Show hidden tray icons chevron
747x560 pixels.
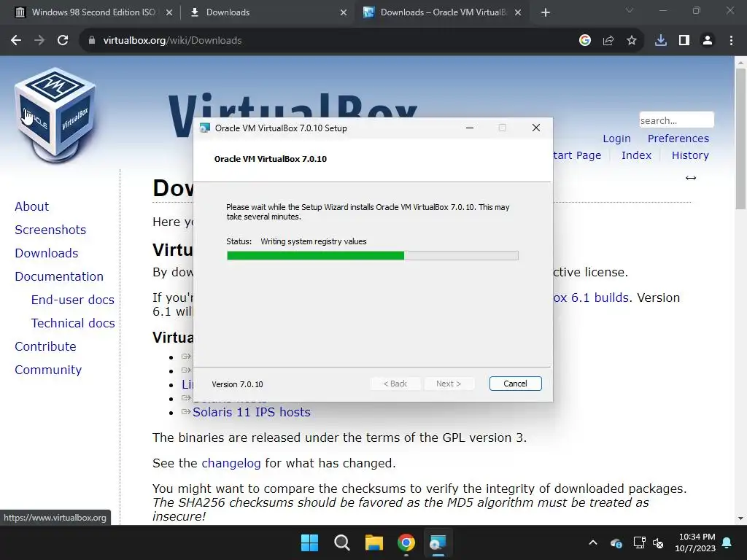593,542
